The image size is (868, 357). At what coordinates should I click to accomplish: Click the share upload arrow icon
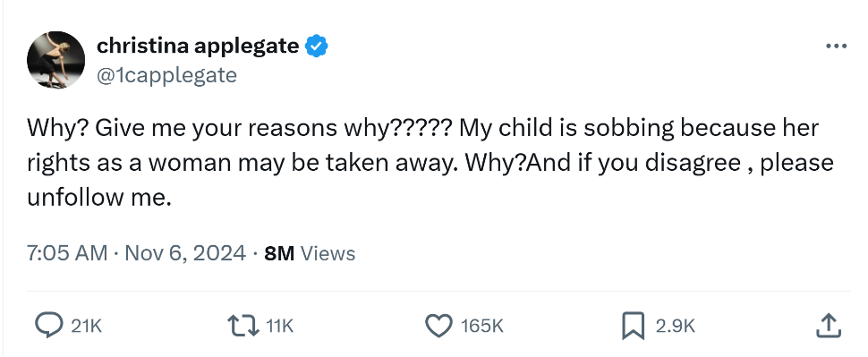pyautogui.click(x=829, y=325)
